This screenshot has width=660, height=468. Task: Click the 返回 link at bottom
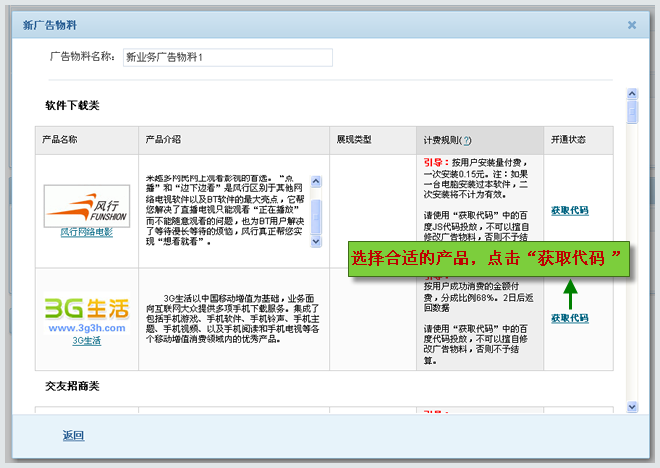tap(73, 436)
